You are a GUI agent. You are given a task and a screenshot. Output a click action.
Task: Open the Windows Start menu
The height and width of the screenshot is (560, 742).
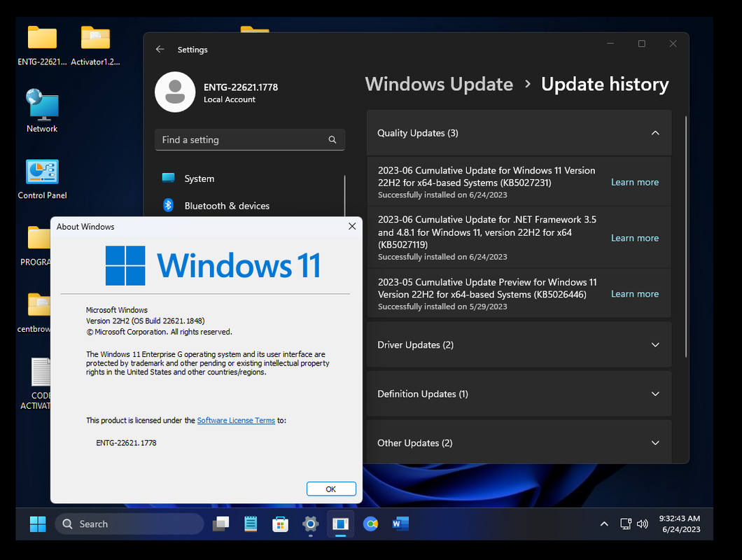pos(38,524)
